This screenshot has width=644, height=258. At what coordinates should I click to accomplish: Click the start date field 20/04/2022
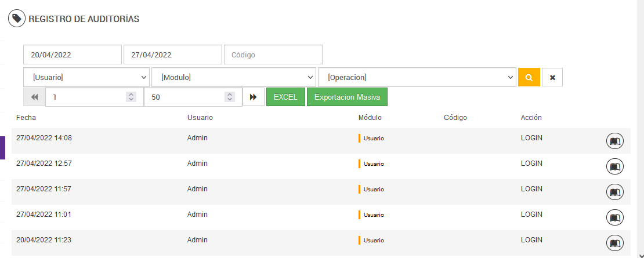73,55
